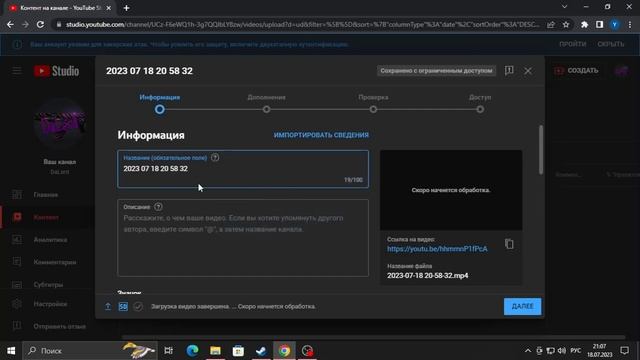Open Microsoft Edge from the taskbar
Image resolution: width=640 pixels, height=360 pixels.
[x=192, y=351]
